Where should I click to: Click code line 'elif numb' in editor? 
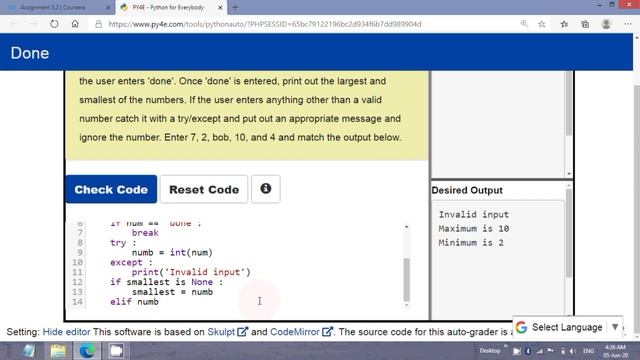click(134, 302)
